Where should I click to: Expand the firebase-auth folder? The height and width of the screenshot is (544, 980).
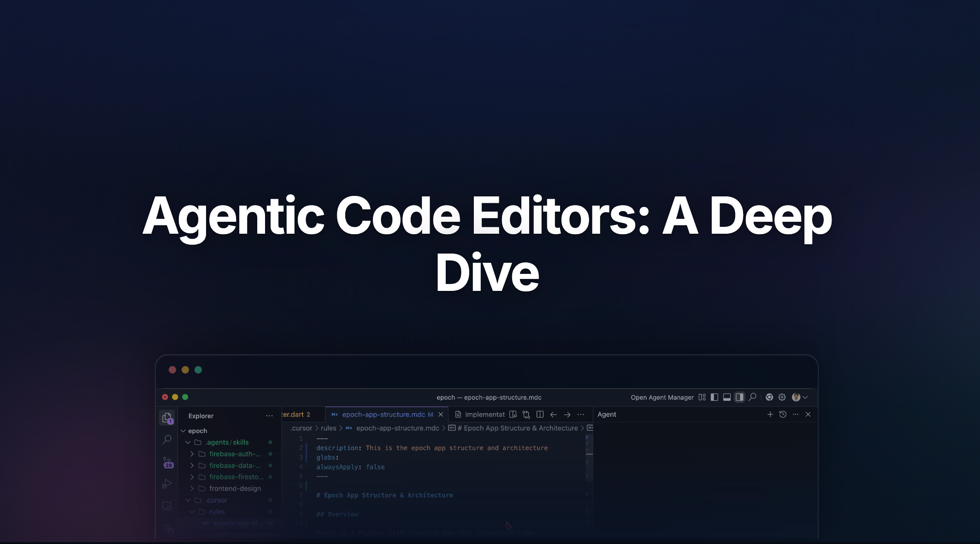pyautogui.click(x=192, y=454)
